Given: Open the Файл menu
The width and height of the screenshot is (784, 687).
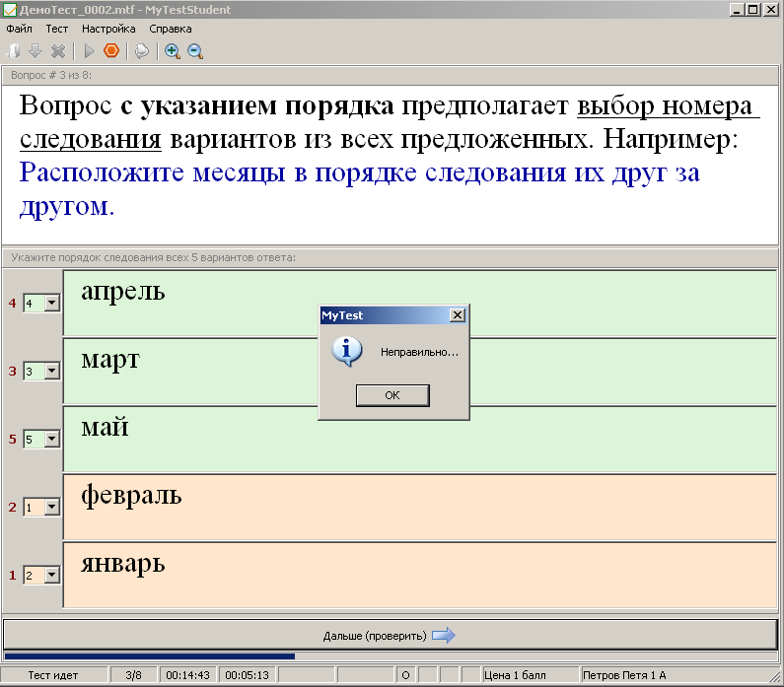Looking at the screenshot, I should pos(19,29).
